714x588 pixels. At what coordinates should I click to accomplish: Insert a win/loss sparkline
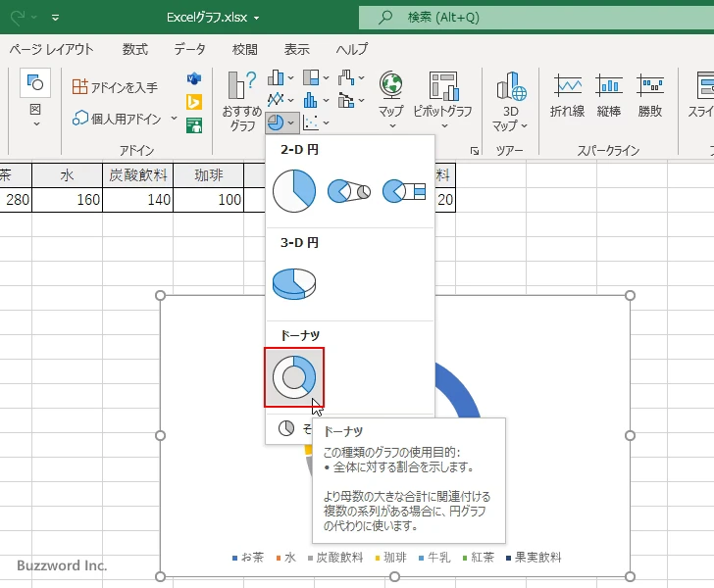[650, 95]
